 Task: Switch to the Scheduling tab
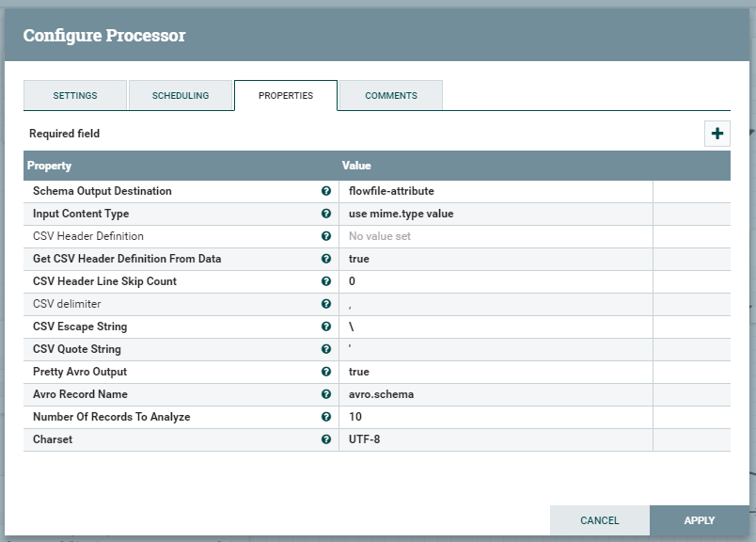(181, 96)
